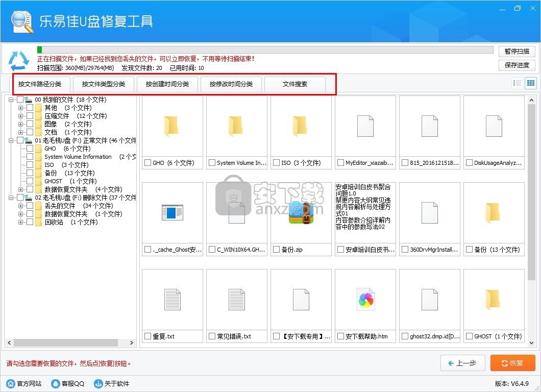541x392 pixels.
Task: Select MyEditor_xiazaib file icon
Action: tap(365, 126)
